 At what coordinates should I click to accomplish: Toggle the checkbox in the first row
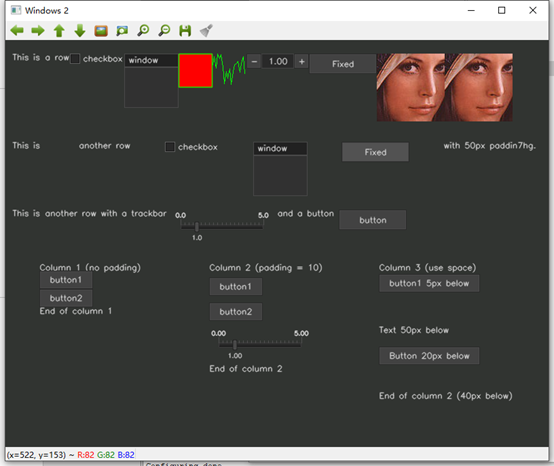(x=75, y=59)
